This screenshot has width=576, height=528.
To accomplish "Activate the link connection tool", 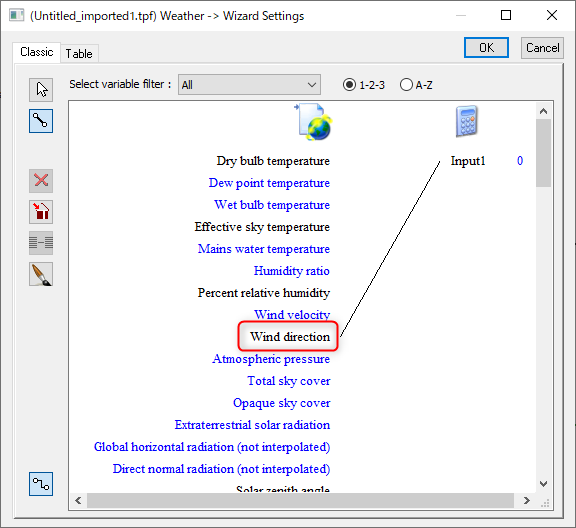I will [41, 121].
